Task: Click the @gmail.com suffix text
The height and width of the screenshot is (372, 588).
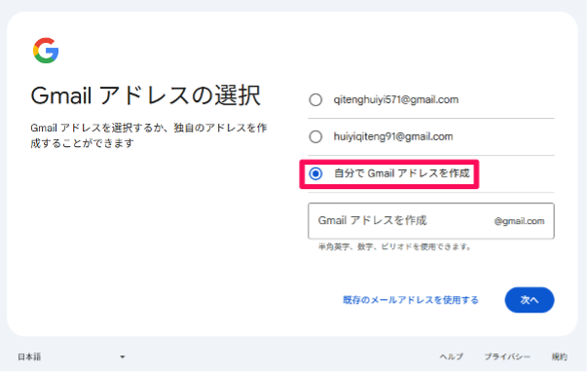Action: tap(519, 221)
